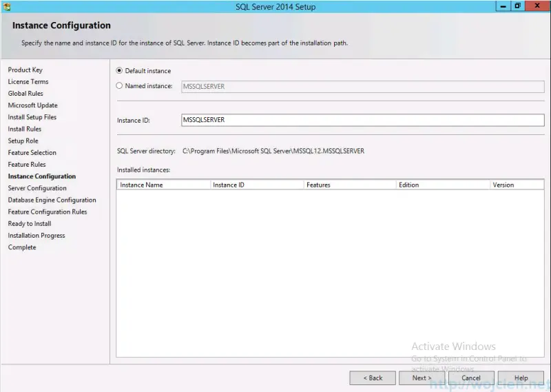The image size is (551, 392).
Task: Minimize the SQL Server 2014 Setup window
Action: 503,6
